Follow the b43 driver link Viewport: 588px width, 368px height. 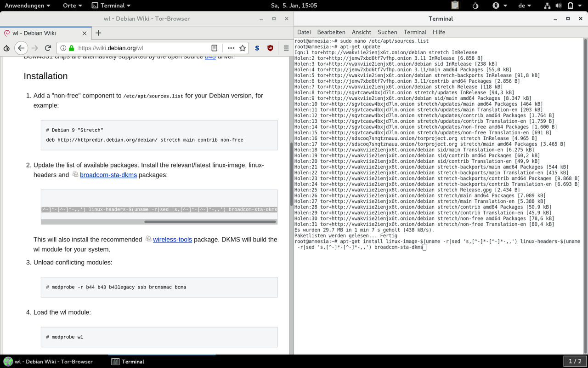click(x=210, y=57)
